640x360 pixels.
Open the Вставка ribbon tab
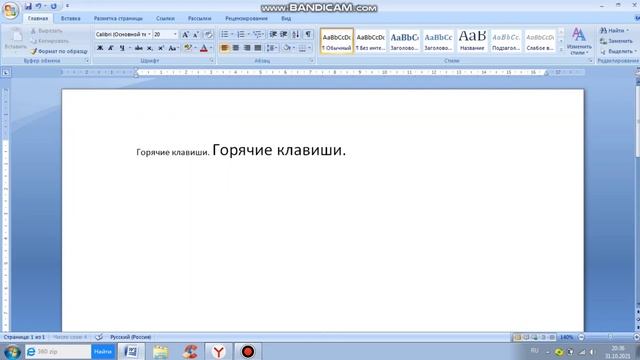click(x=71, y=19)
